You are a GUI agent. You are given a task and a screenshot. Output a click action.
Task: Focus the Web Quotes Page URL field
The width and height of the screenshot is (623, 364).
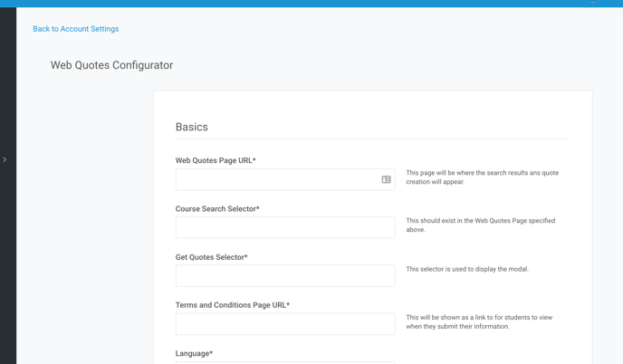pos(285,179)
